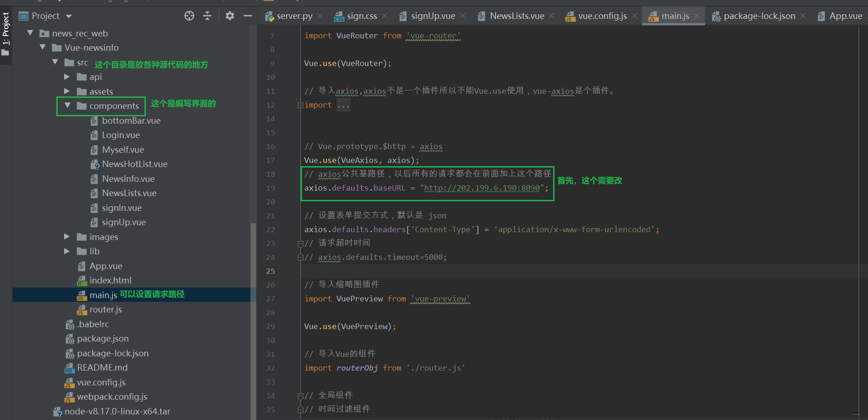Click the server.py Python file icon
The height and width of the screenshot is (420, 868).
click(269, 16)
